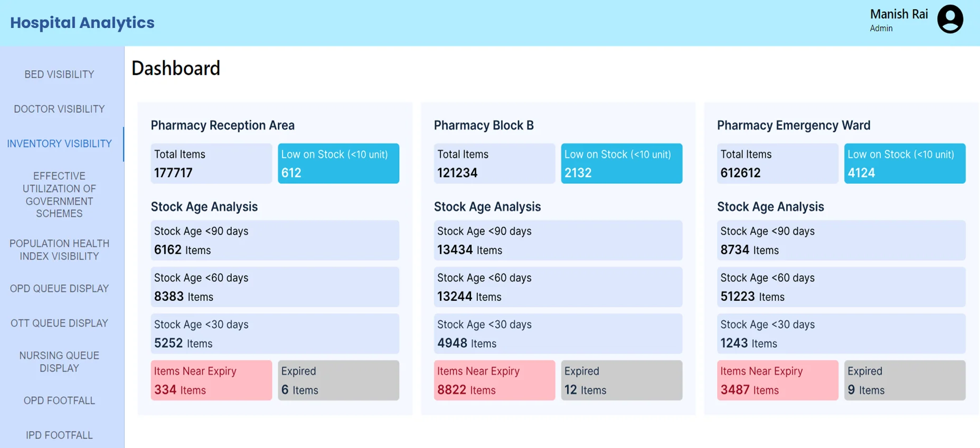Viewport: 980px width, 448px height.
Task: Click the Manish Rai user name
Action: (899, 14)
